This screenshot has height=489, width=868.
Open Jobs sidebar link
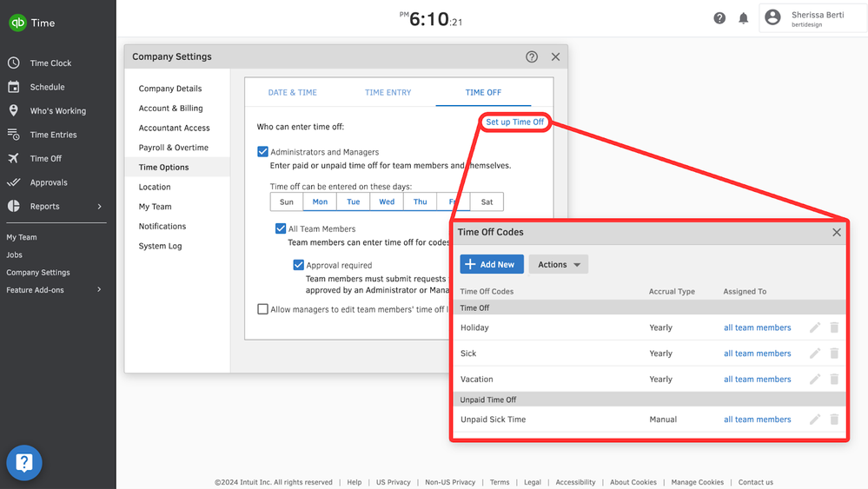coord(15,255)
